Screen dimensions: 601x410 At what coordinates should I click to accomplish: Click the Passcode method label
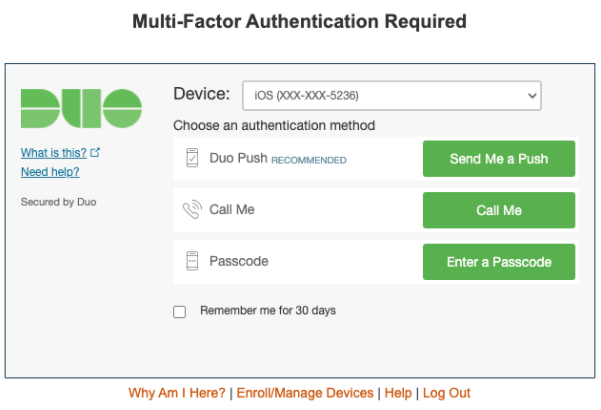click(239, 262)
